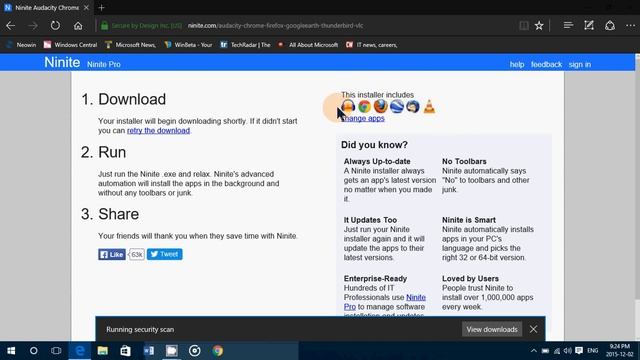Image resolution: width=640 pixels, height=360 pixels.
Task: Click the Loved by Users heading
Action: (470, 279)
